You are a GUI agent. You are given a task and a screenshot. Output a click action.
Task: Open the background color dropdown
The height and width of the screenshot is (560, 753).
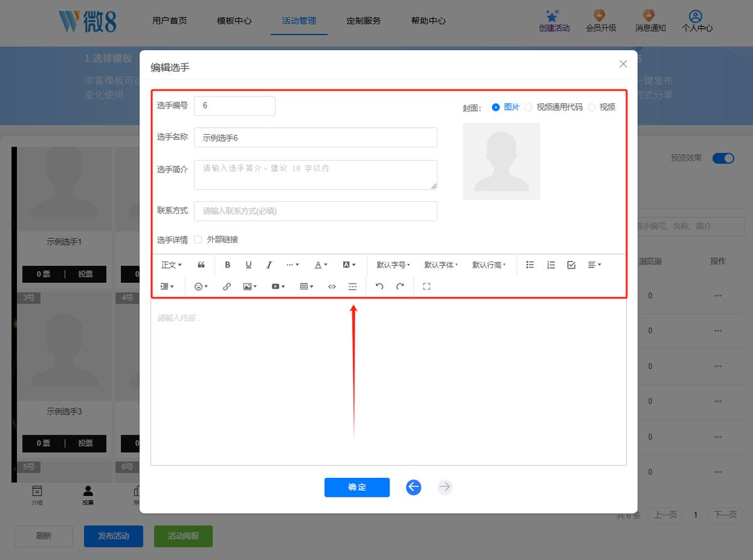pyautogui.click(x=349, y=265)
